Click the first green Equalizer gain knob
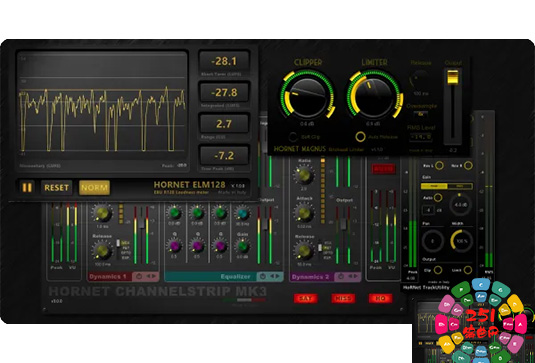This screenshot has width=535, height=363. 174,213
